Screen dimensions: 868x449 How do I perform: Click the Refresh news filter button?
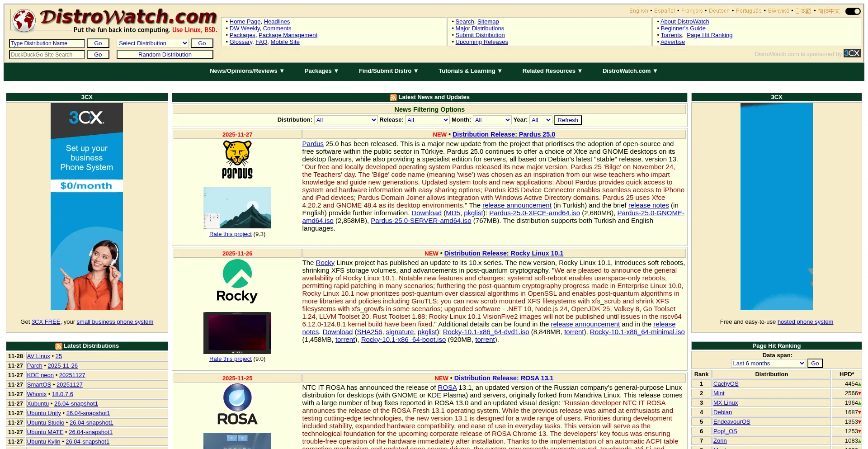click(x=567, y=120)
